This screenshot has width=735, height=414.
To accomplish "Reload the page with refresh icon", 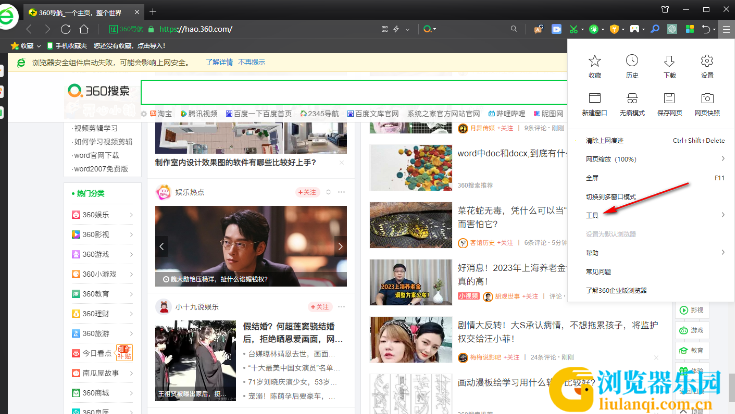I will pos(66,29).
